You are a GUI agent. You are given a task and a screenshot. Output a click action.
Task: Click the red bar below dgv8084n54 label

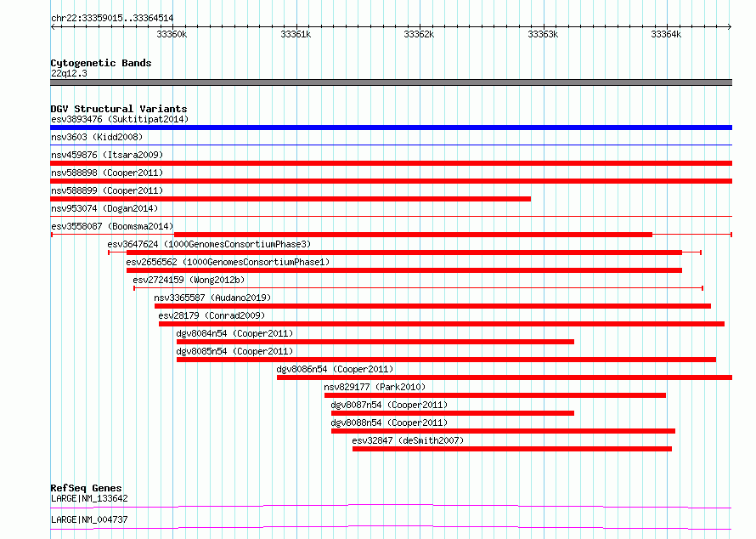tap(375, 342)
